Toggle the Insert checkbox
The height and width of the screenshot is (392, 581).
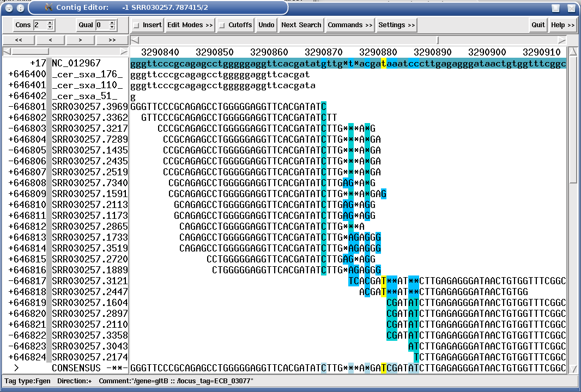click(x=136, y=25)
